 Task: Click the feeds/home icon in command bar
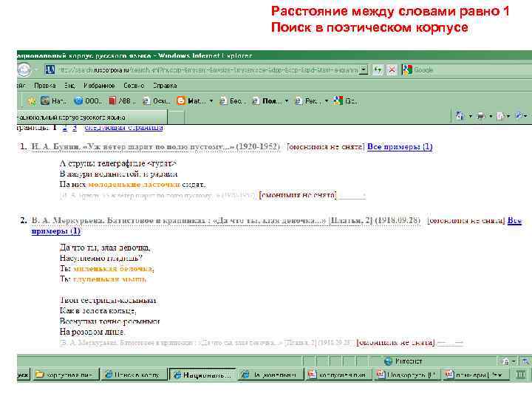[460, 116]
